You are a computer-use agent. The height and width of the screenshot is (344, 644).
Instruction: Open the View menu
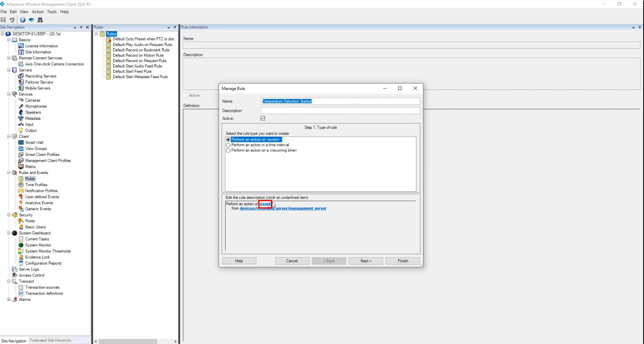click(24, 12)
